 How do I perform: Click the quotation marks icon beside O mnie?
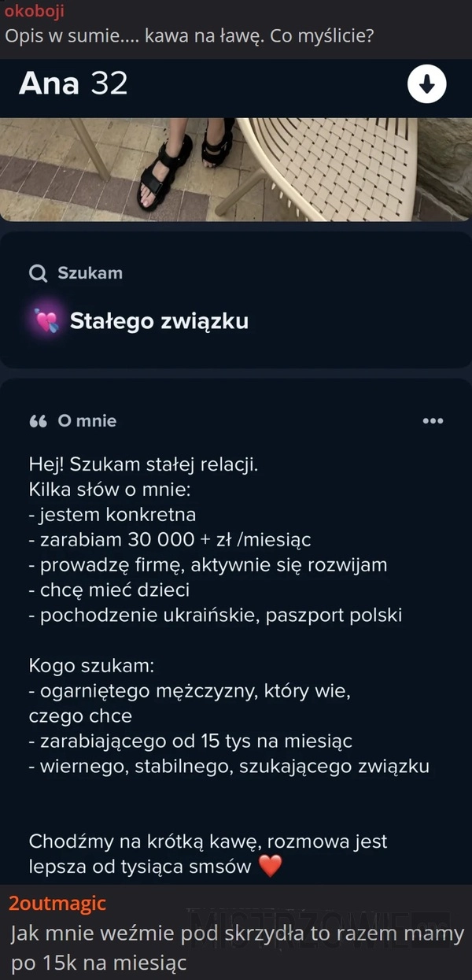coord(38,421)
